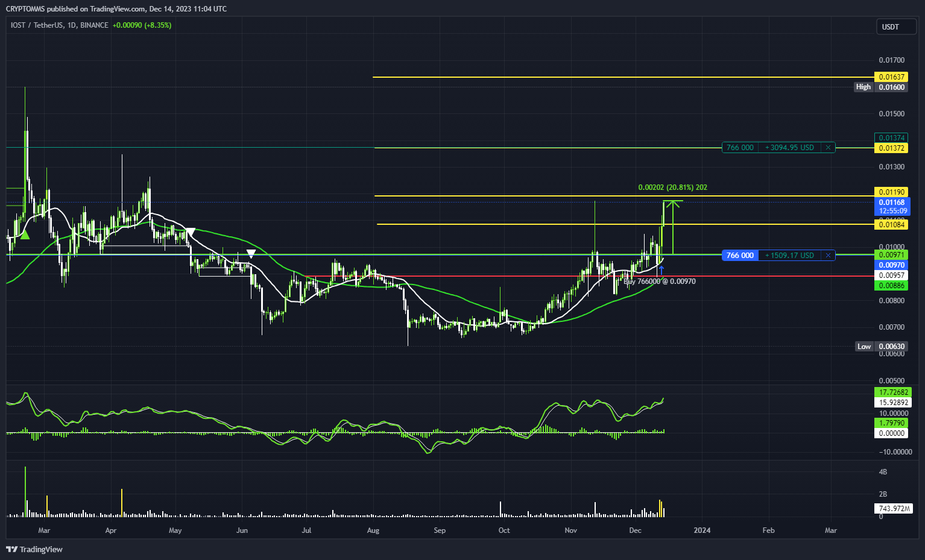Click the 0.00957 price label
The width and height of the screenshot is (925, 560).
point(891,275)
